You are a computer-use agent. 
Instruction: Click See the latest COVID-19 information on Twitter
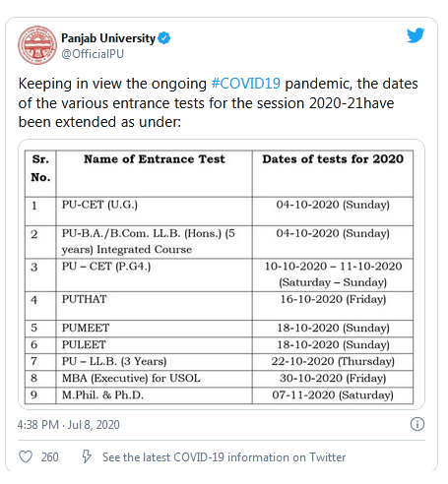coord(224,457)
